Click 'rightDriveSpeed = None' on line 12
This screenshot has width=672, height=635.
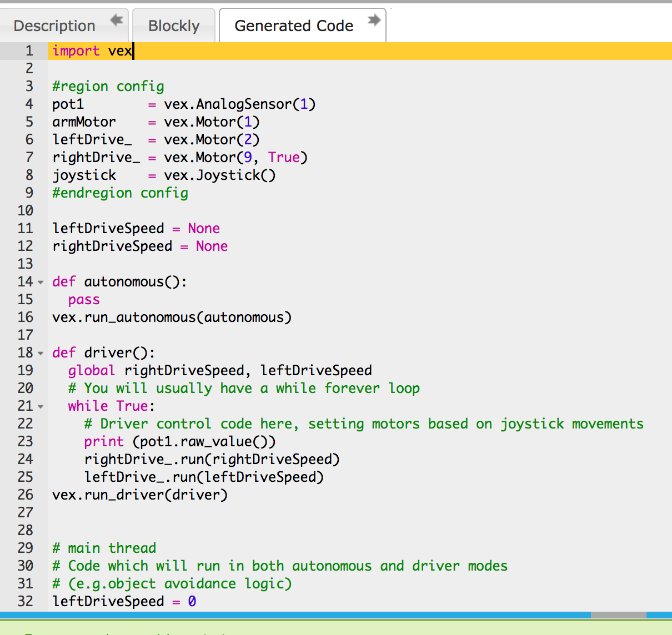[140, 246]
